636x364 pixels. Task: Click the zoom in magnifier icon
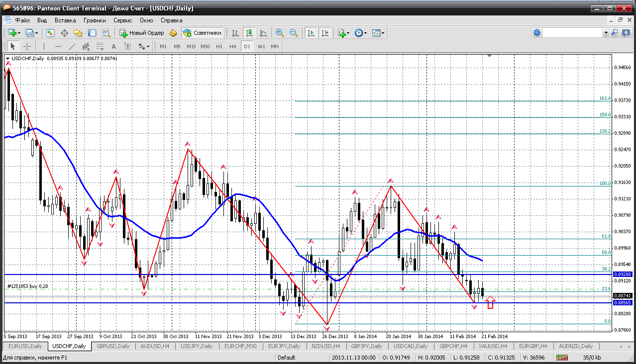tap(280, 33)
